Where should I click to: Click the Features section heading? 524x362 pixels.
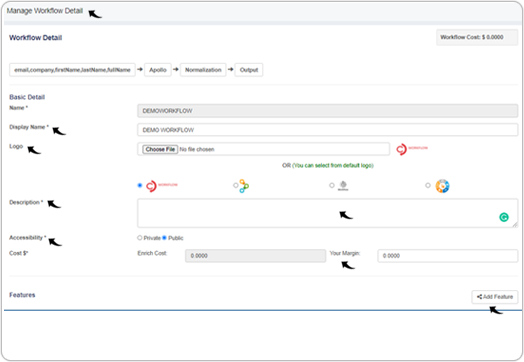22,295
